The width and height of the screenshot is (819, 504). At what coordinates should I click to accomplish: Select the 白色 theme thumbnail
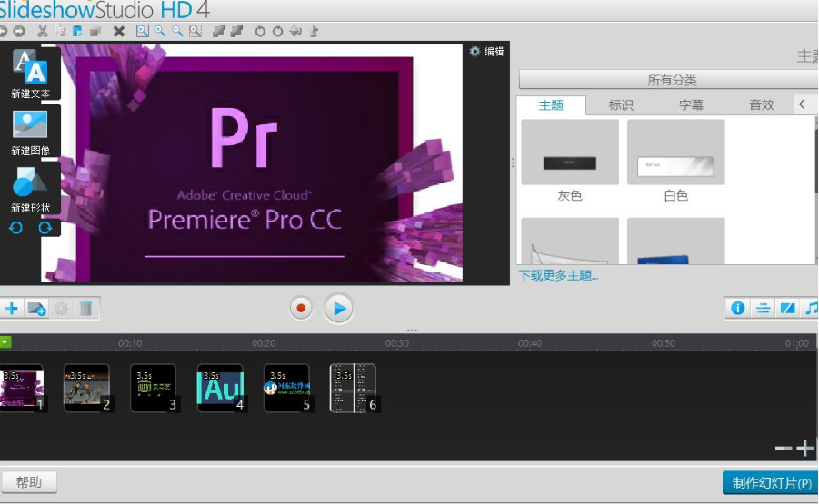click(676, 152)
